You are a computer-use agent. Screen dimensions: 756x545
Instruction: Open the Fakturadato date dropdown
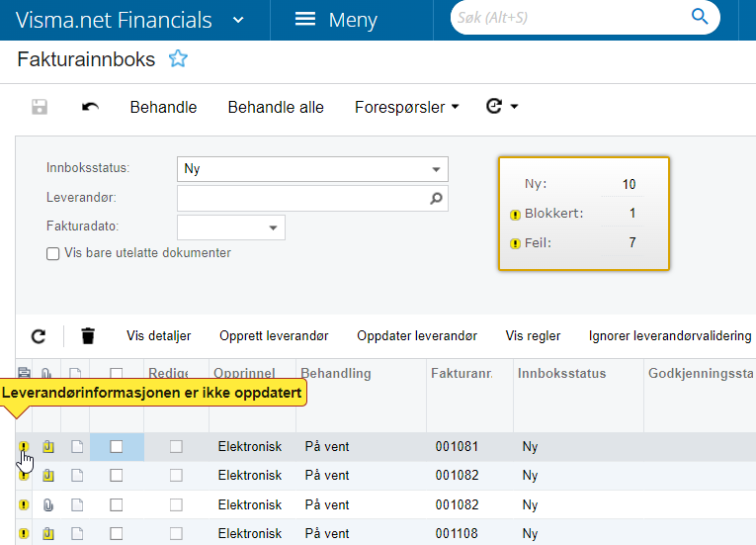click(273, 227)
